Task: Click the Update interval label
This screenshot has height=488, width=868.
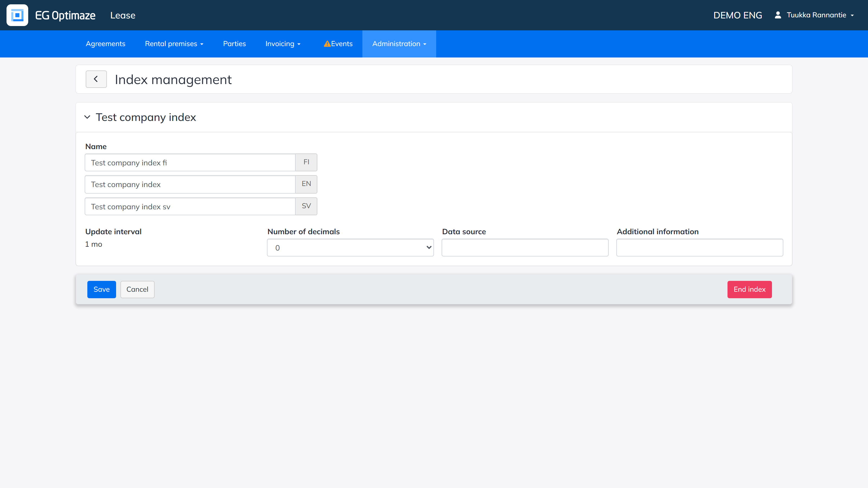Action: pyautogui.click(x=113, y=232)
